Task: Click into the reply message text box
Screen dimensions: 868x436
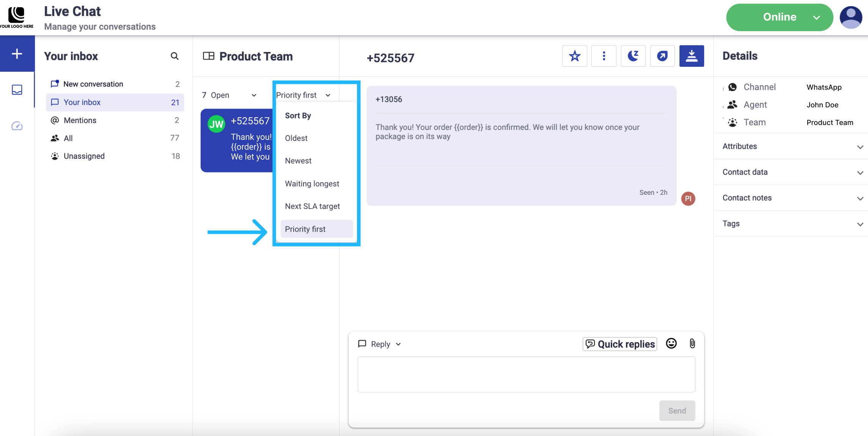Action: (x=526, y=374)
